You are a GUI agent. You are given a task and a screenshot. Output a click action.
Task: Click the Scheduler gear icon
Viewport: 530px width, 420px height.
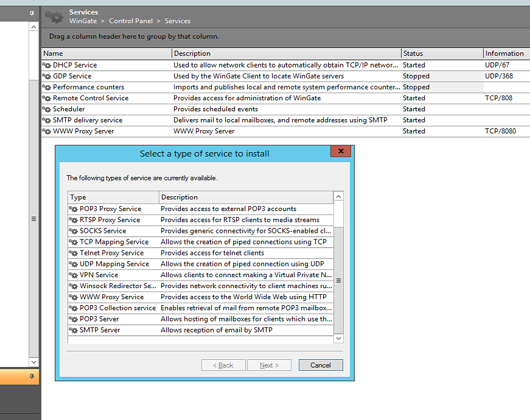(47, 109)
